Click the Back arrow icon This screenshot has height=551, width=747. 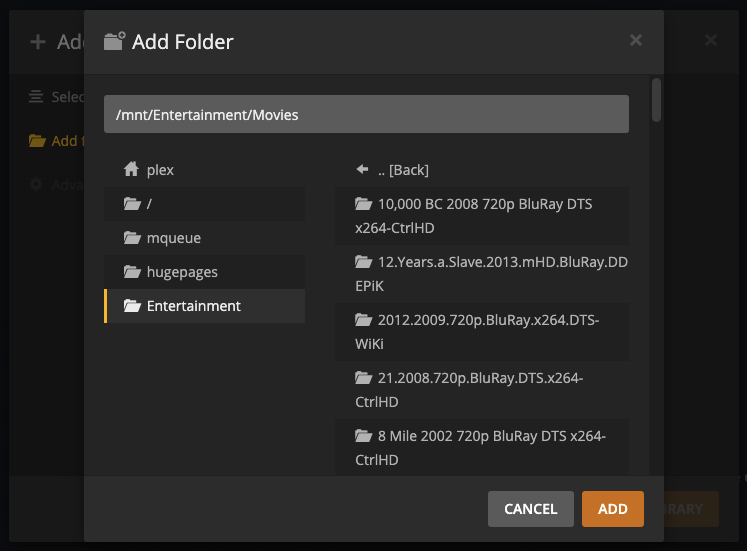363,170
